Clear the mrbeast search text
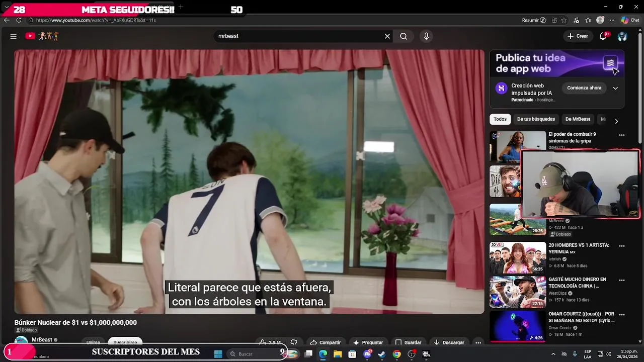Viewport: 644px width, 362px height. 387,36
